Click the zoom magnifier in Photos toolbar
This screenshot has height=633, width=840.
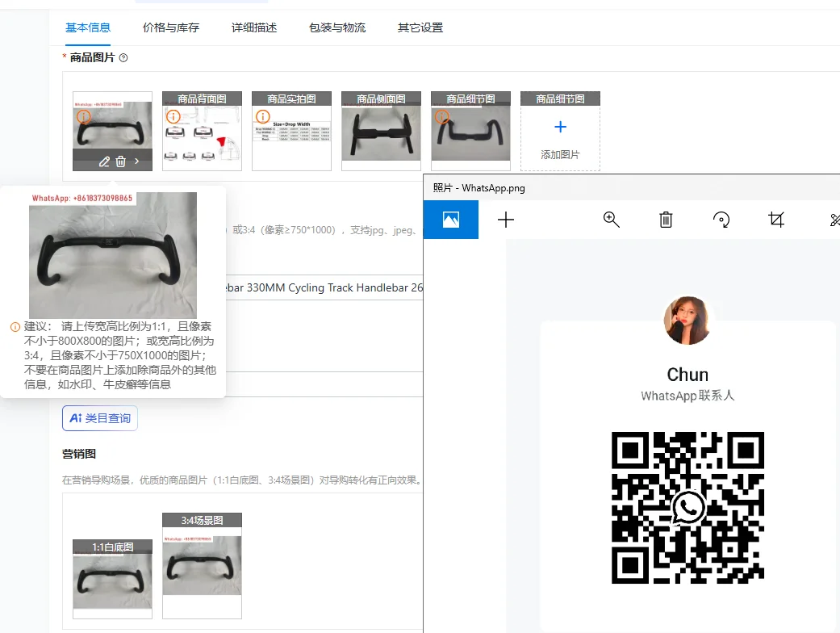(x=612, y=220)
